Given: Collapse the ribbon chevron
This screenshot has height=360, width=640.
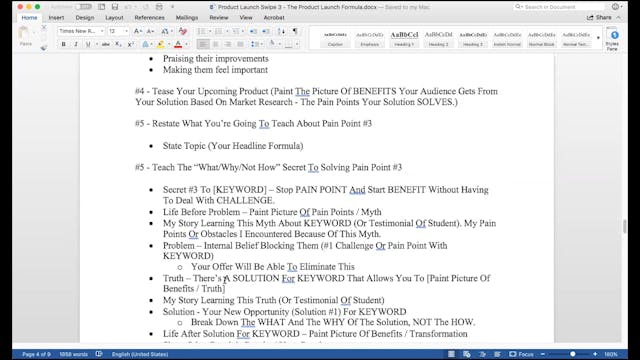Looking at the screenshot, I should pos(618,18).
